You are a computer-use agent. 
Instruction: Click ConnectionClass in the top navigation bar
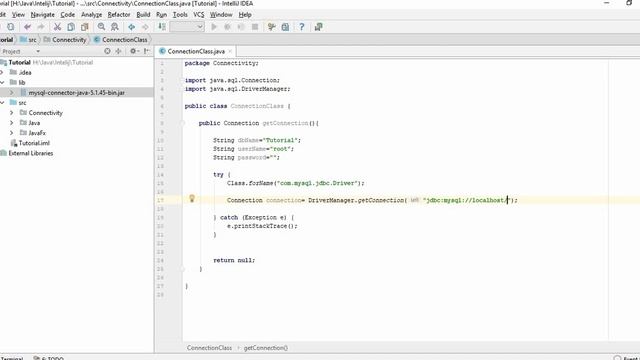coord(121,40)
